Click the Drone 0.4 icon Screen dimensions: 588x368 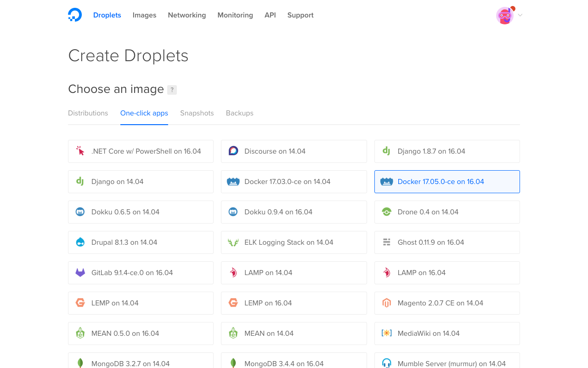386,212
